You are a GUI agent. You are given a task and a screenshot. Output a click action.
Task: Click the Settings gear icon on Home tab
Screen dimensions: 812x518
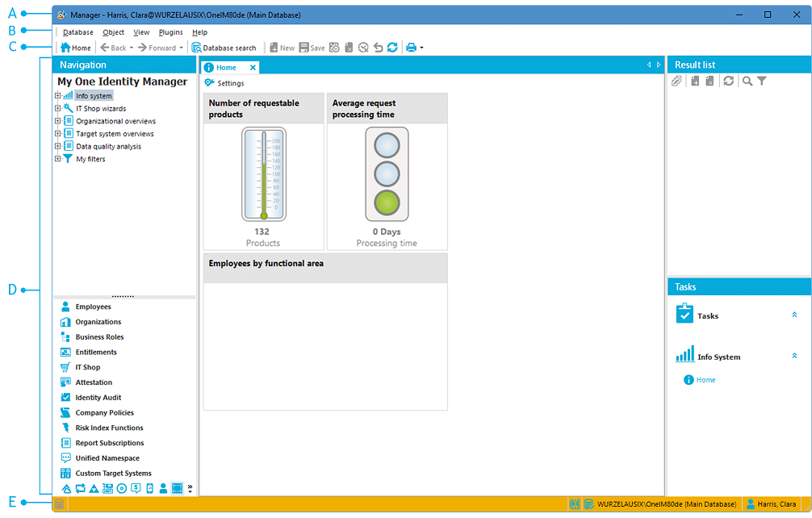click(x=209, y=83)
